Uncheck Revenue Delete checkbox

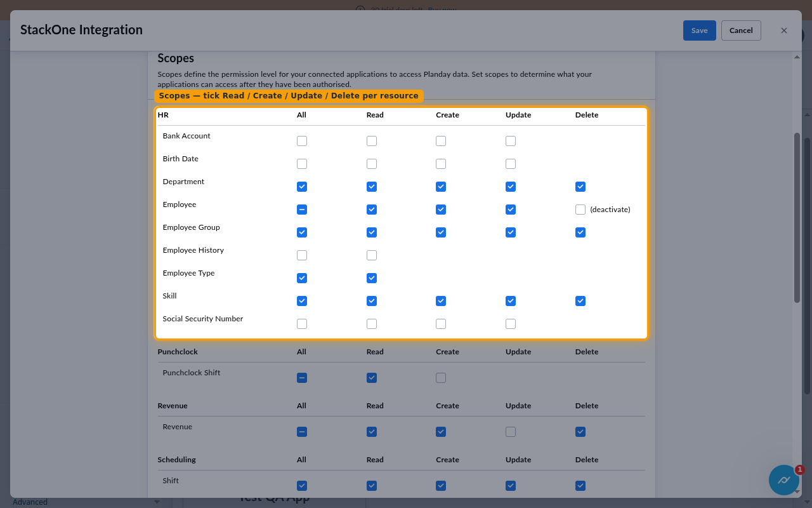tap(580, 432)
